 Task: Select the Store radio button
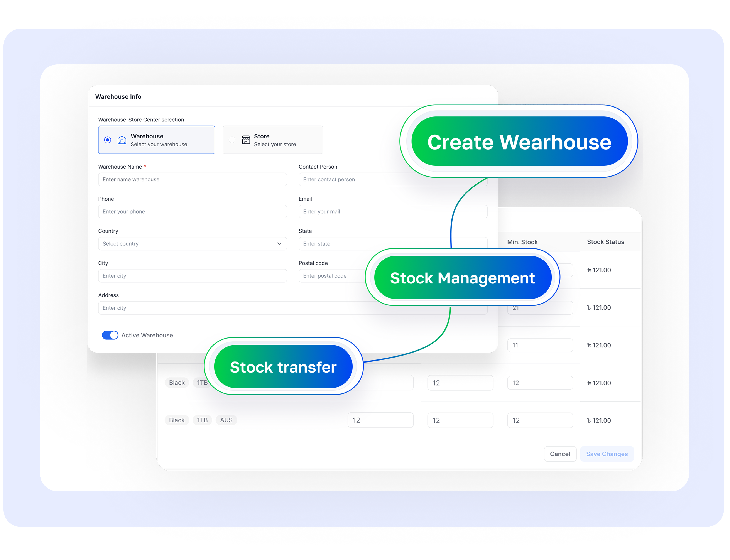(232, 140)
